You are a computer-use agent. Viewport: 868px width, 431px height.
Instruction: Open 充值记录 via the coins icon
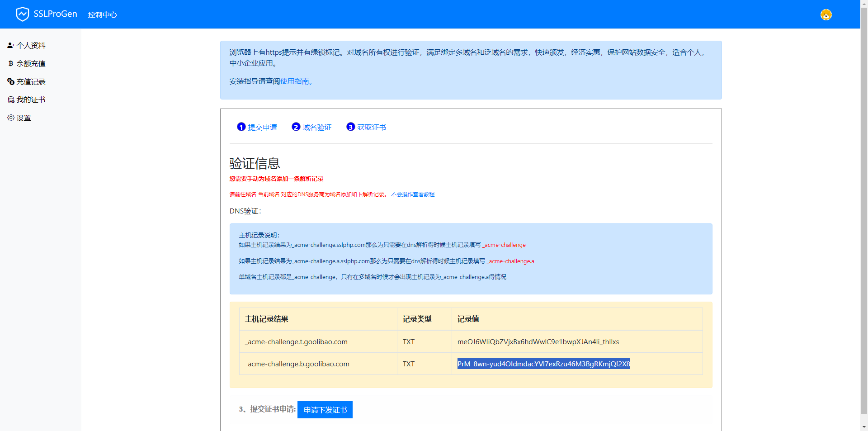click(x=10, y=81)
